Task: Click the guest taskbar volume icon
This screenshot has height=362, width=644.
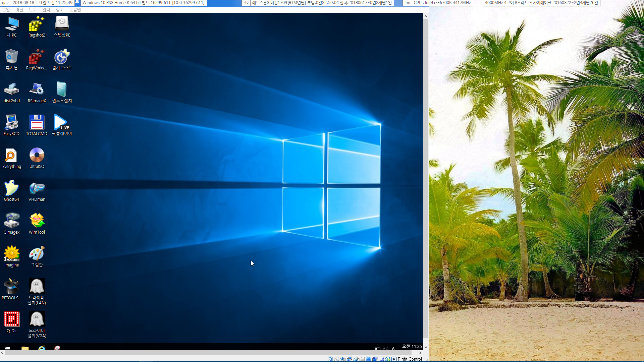Action: [x=386, y=349]
